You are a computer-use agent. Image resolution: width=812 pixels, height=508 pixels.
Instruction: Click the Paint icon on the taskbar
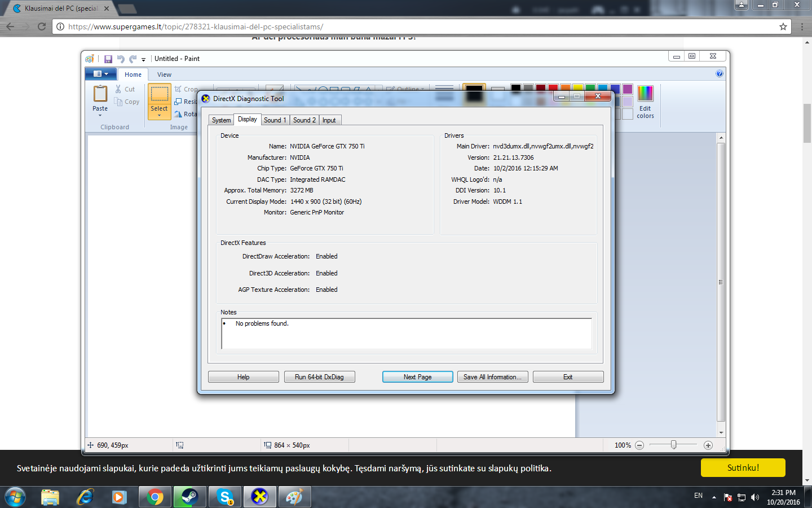click(x=294, y=497)
